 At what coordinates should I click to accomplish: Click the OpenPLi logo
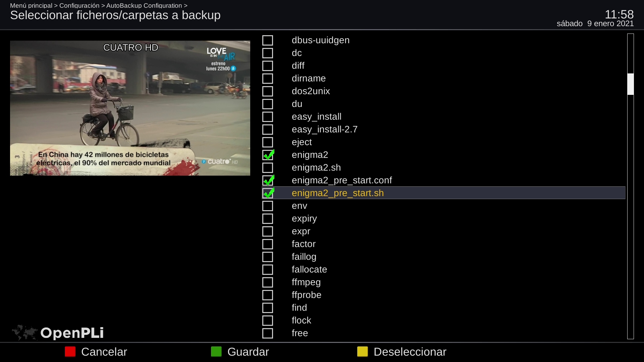pyautogui.click(x=58, y=333)
